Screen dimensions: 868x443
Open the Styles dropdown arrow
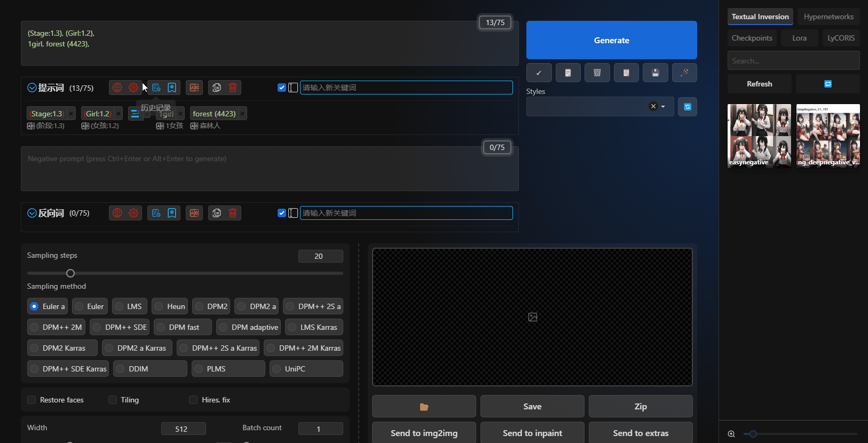[x=663, y=107]
